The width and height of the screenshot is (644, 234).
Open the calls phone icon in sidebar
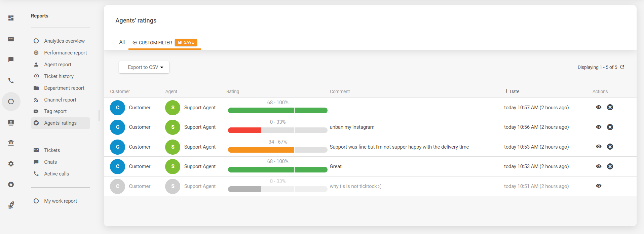point(11,81)
